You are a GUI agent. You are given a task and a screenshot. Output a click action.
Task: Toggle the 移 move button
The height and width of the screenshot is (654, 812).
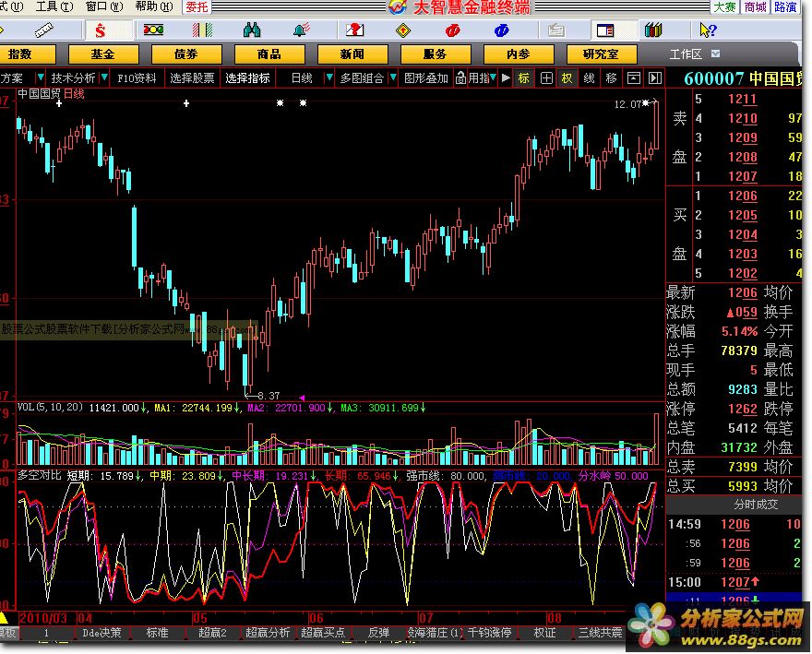[611, 78]
